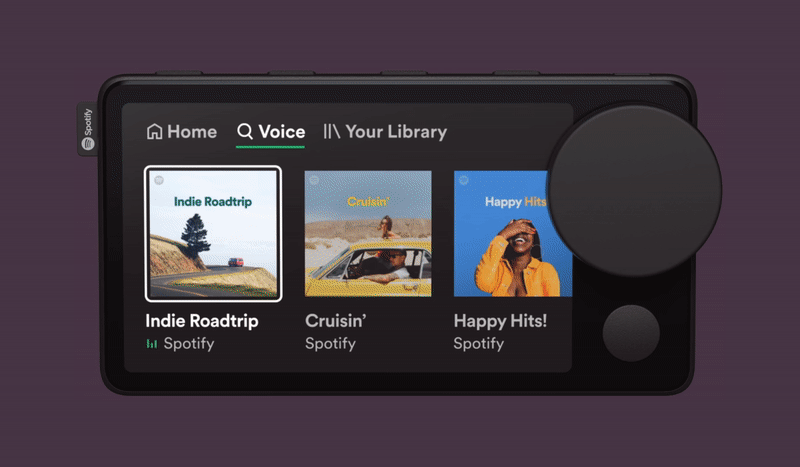The height and width of the screenshot is (467, 800).
Task: Click the Spotify logo on Indie Roadtrip cover
Action: coord(159,180)
